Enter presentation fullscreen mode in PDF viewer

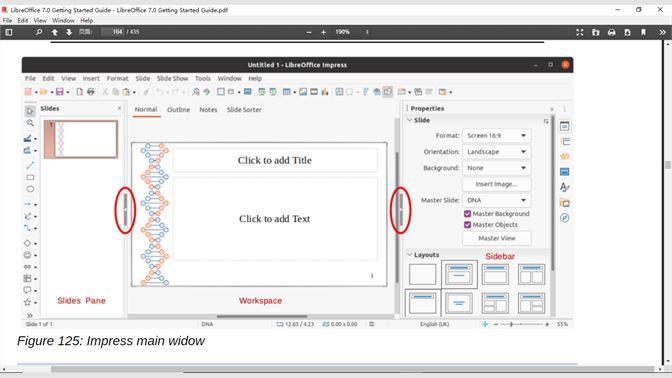pyautogui.click(x=579, y=32)
